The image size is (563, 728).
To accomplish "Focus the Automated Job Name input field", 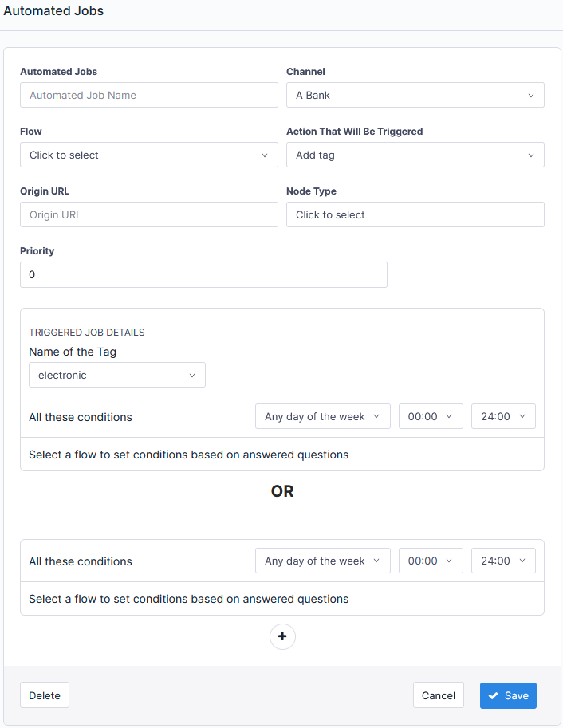I will click(x=148, y=95).
